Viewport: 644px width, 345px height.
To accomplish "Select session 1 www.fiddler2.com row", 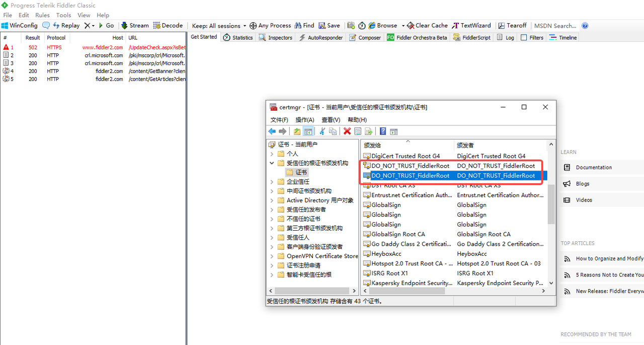I will [x=94, y=47].
